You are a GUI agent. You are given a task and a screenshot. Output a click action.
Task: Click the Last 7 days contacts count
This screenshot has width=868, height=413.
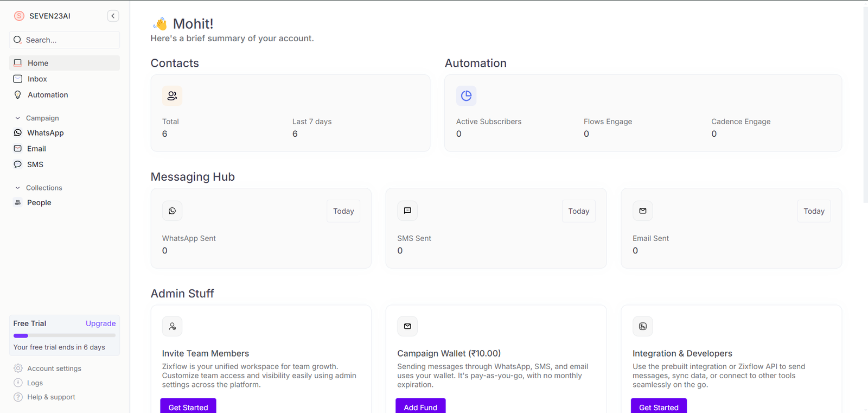tap(295, 134)
